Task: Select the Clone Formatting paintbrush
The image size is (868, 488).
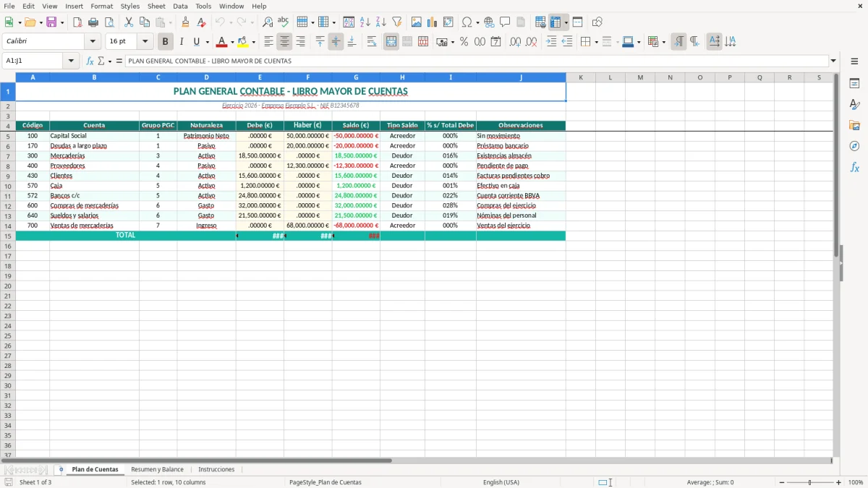Action: (x=185, y=22)
